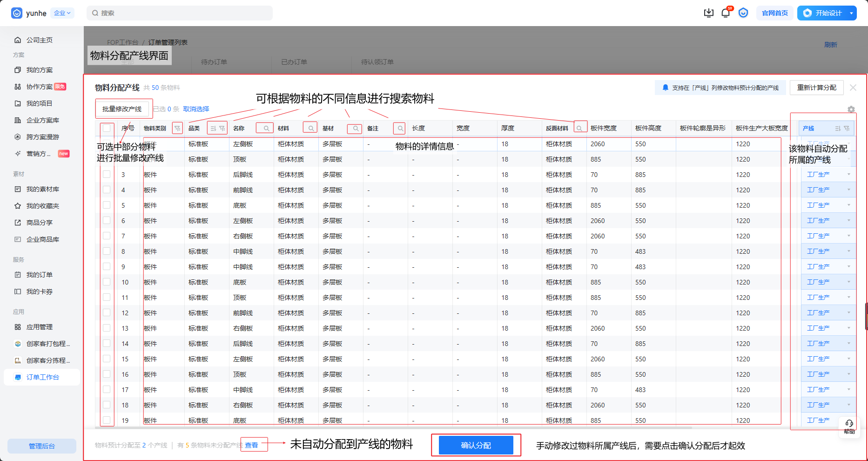The image size is (868, 461).
Task: Click the 批量修改产线 button
Action: (x=122, y=109)
